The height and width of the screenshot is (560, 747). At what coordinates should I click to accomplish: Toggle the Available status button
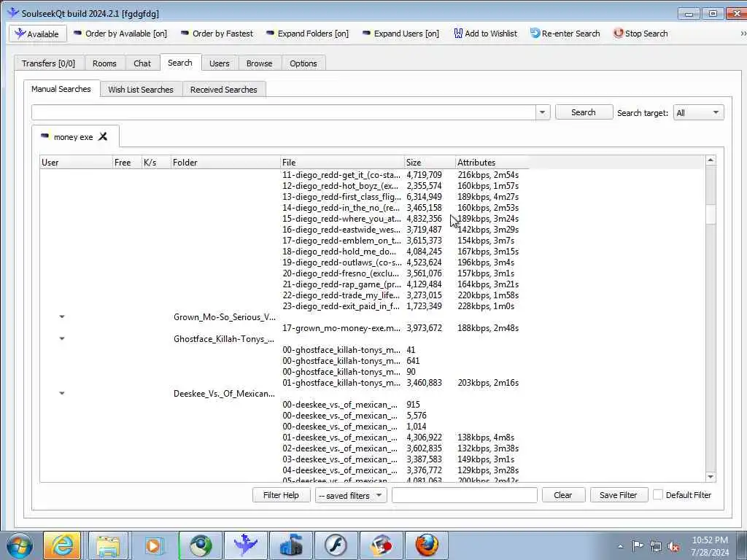click(38, 34)
